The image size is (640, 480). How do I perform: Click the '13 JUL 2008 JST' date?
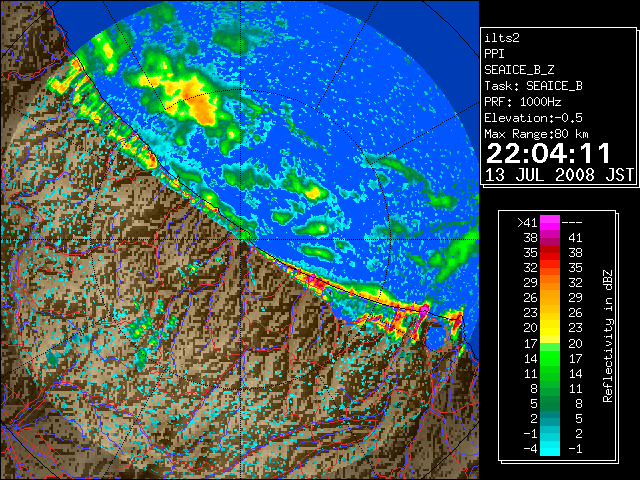[x=559, y=175]
